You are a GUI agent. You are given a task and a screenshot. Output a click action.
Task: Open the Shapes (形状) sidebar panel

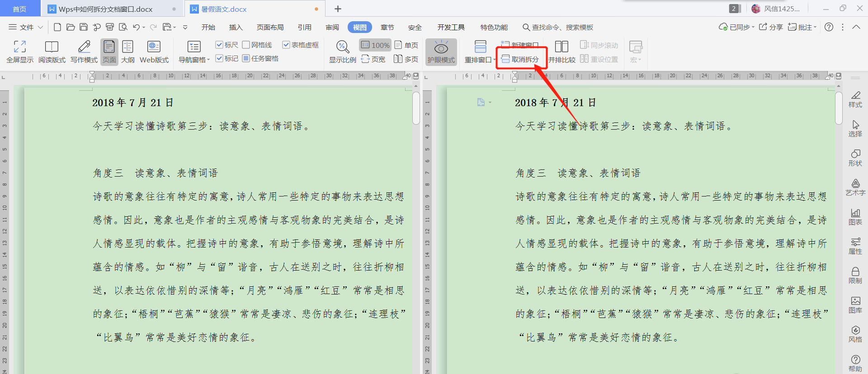tap(855, 158)
